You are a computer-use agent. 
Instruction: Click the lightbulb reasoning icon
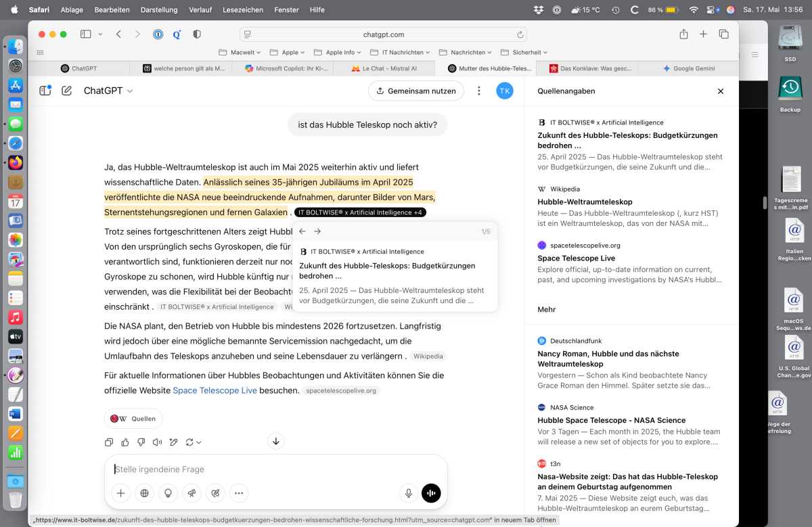pyautogui.click(x=168, y=493)
